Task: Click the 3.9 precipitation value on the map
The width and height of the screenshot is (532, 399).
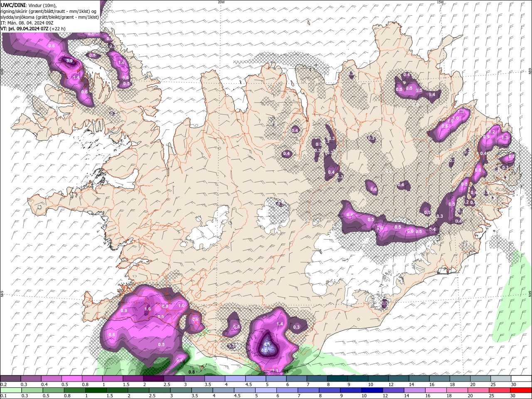Action: click(69, 61)
